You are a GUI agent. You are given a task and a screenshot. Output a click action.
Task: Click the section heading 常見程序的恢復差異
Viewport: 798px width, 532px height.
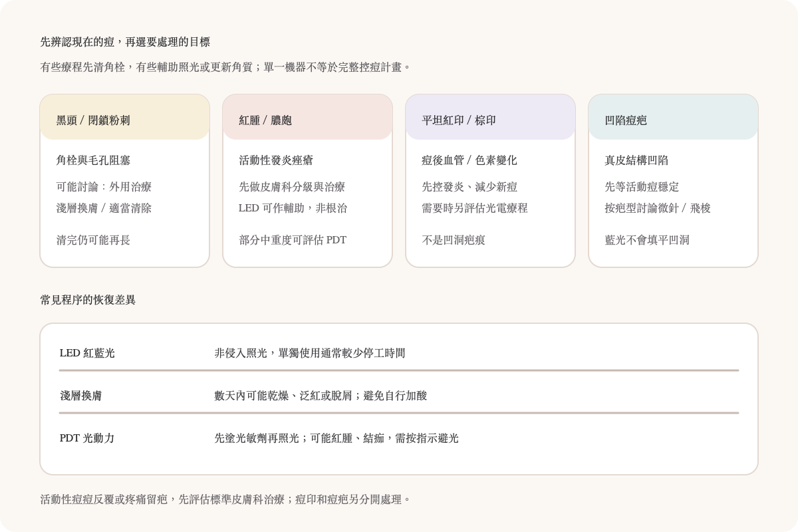click(88, 300)
